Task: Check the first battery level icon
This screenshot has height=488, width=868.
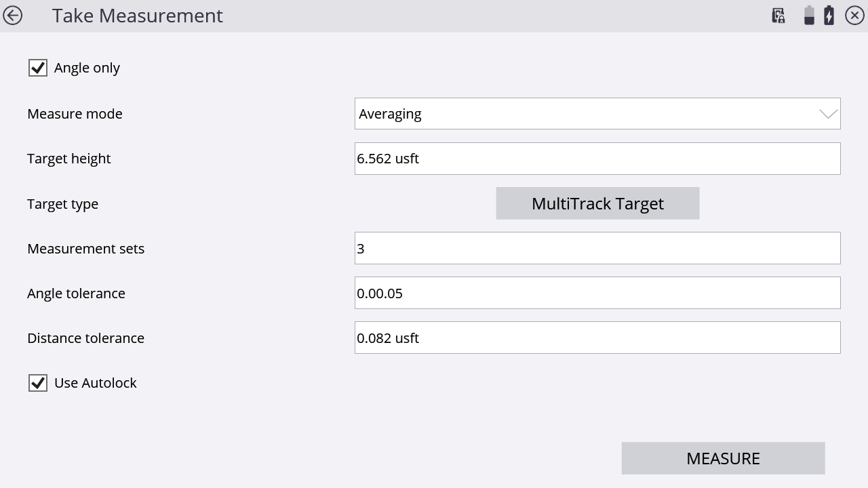Action: point(809,16)
